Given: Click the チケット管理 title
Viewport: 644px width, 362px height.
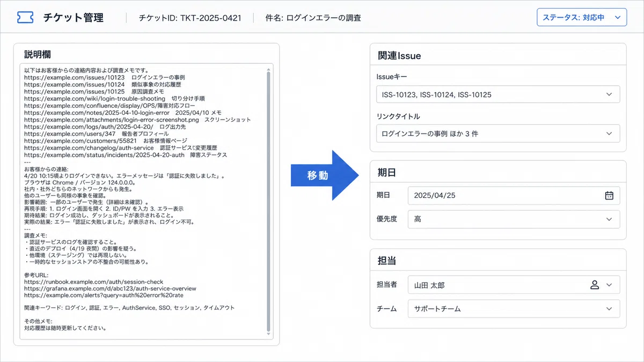Looking at the screenshot, I should 74,18.
